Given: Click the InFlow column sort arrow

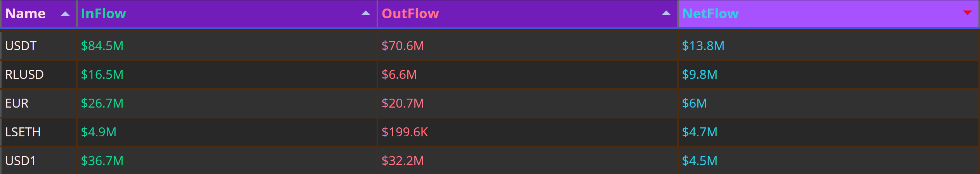Looking at the screenshot, I should (366, 13).
